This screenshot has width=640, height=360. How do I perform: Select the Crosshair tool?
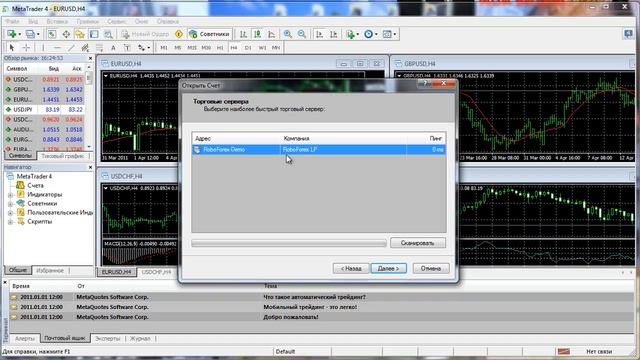pyautogui.click(x=26, y=48)
